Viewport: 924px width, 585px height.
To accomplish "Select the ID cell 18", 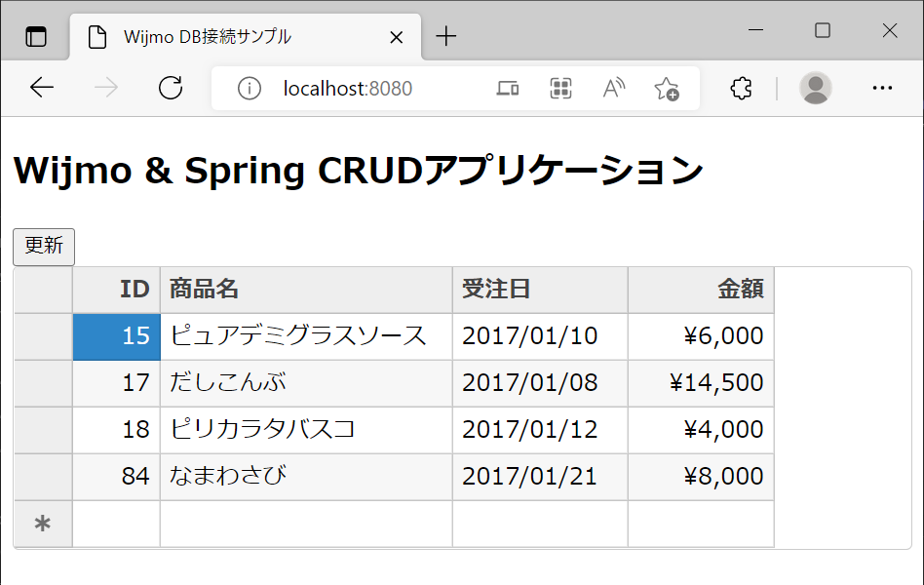I will [x=117, y=430].
